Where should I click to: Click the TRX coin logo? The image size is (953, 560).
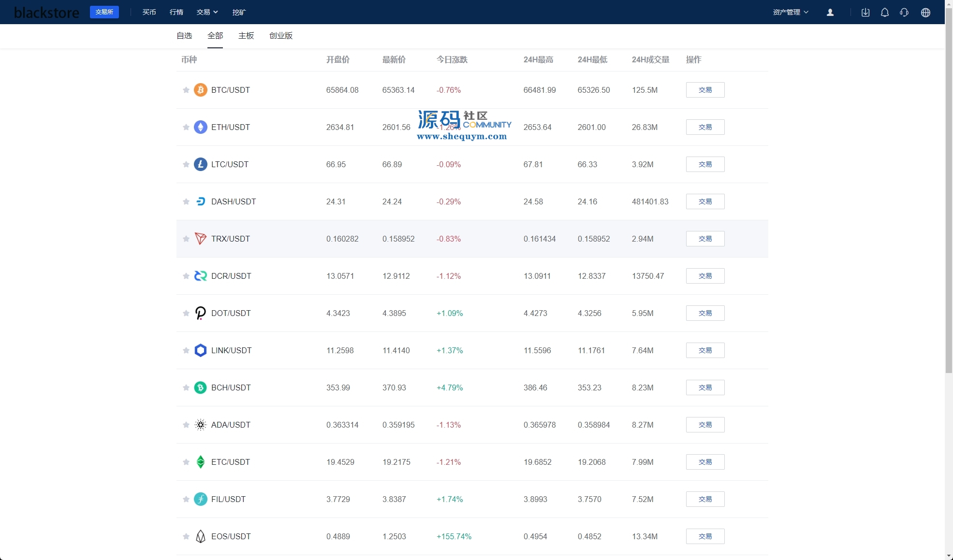pos(200,239)
